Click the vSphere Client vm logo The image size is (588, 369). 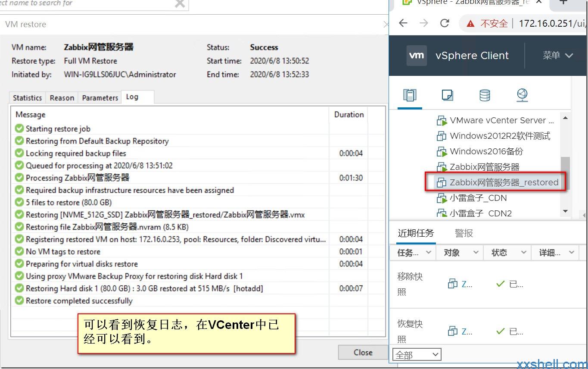(x=417, y=55)
